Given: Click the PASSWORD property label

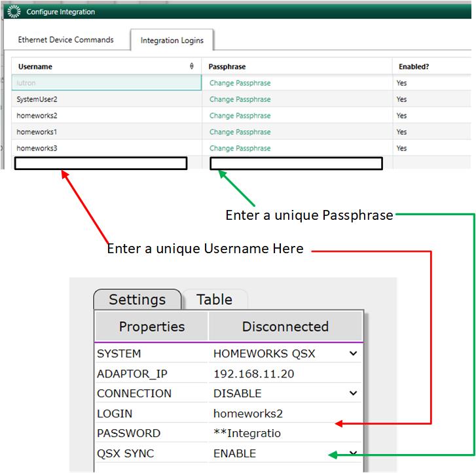Looking at the screenshot, I should coord(129,433).
